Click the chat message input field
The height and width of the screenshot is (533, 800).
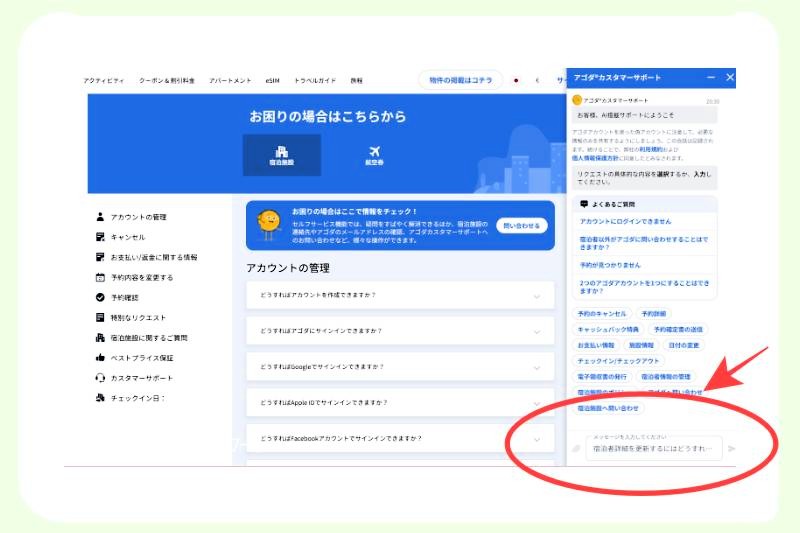(x=654, y=448)
